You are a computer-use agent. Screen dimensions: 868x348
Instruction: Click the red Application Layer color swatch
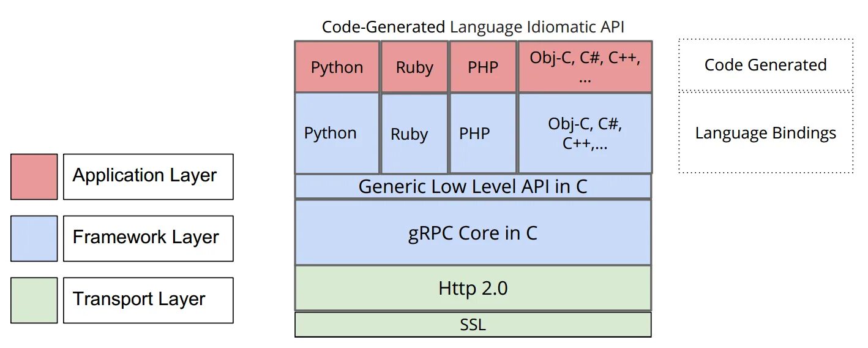(x=34, y=176)
